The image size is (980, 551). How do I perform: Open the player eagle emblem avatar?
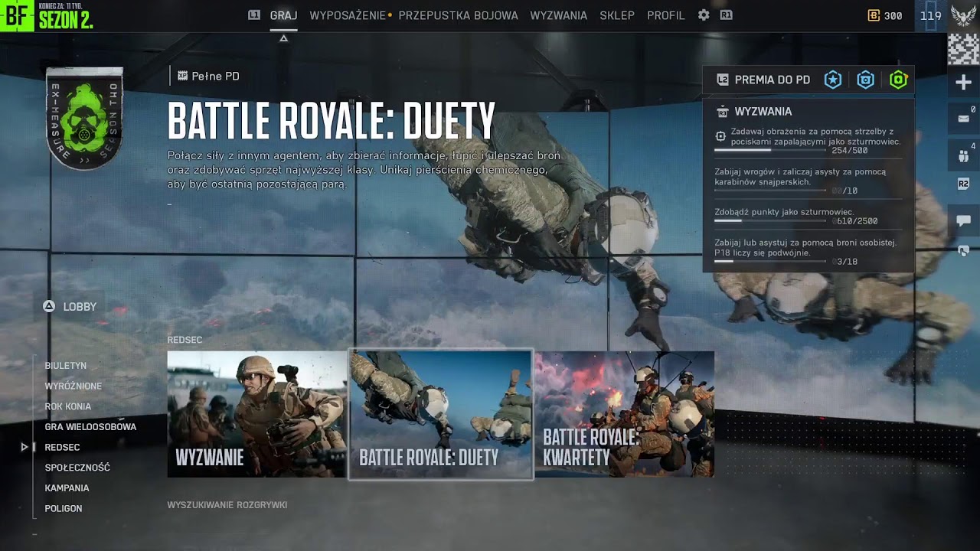pos(964,15)
